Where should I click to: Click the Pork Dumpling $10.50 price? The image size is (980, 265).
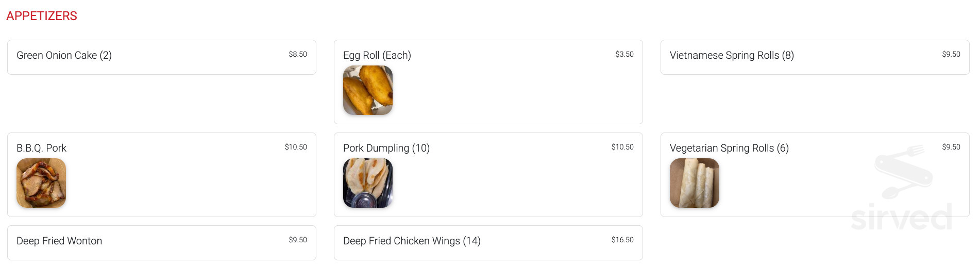[622, 147]
